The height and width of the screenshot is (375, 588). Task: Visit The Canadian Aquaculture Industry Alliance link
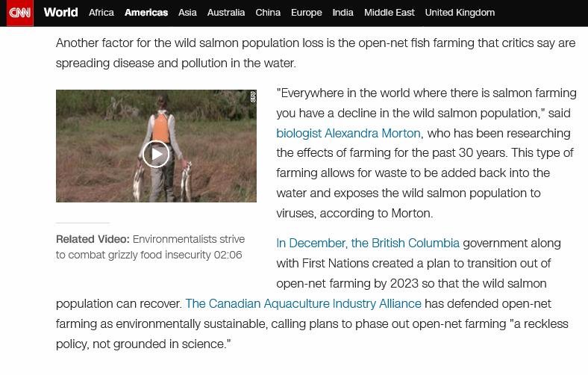pyautogui.click(x=303, y=304)
